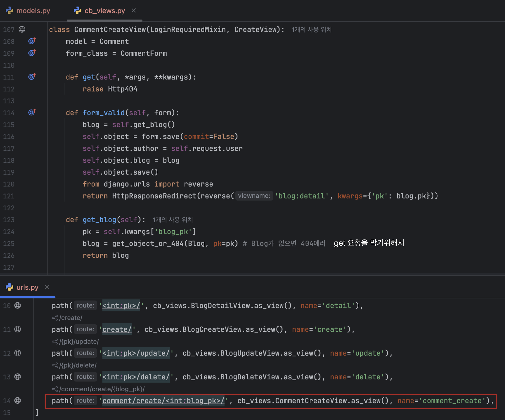
Task: Click the override marker on the get method line
Action: coord(32,77)
